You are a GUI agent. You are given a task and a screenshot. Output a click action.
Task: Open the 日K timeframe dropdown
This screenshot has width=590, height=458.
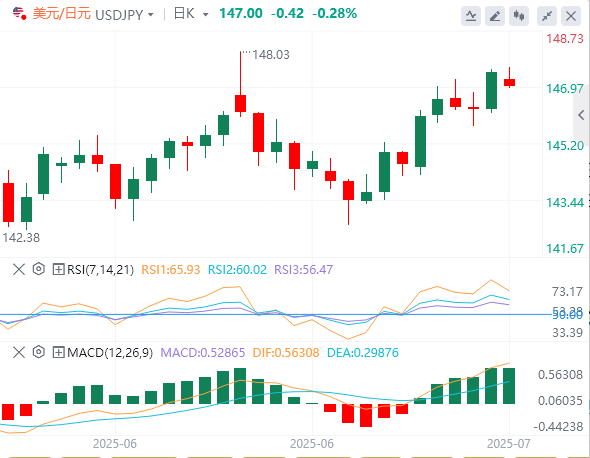coord(191,14)
